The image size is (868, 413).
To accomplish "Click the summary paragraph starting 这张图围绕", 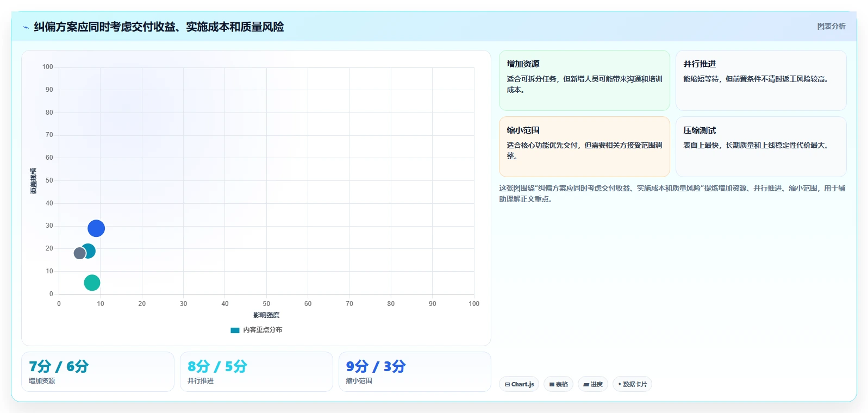I will tap(672, 193).
